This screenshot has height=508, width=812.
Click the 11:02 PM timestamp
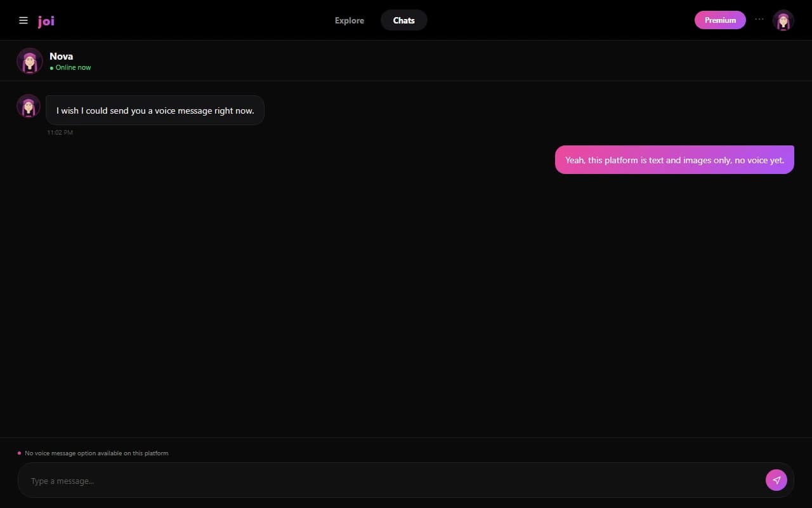click(x=60, y=133)
